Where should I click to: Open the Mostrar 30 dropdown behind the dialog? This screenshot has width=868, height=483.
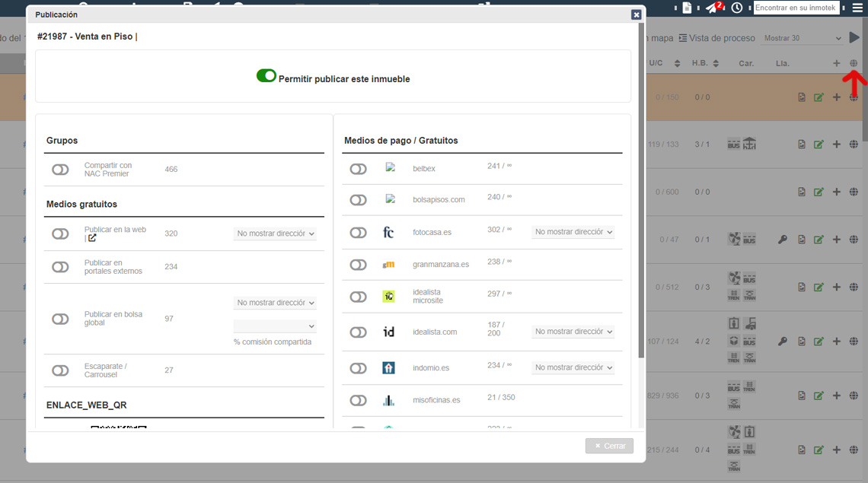(802, 38)
